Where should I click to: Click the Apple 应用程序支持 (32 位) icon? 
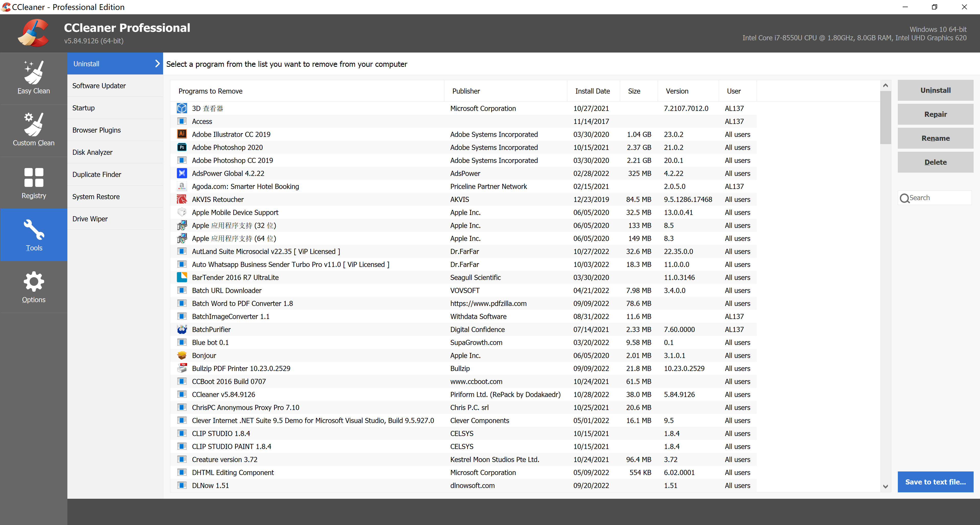182,225
